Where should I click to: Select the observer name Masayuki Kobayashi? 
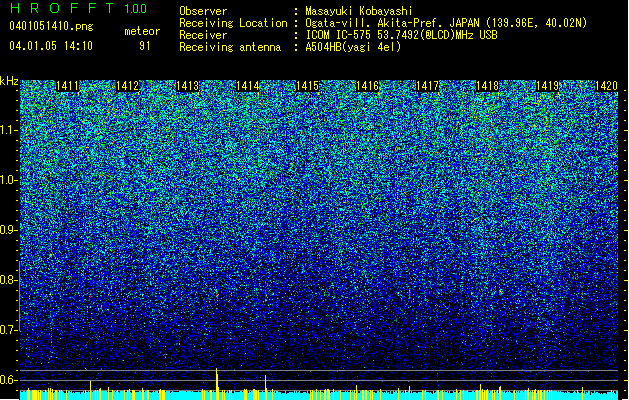tap(359, 11)
